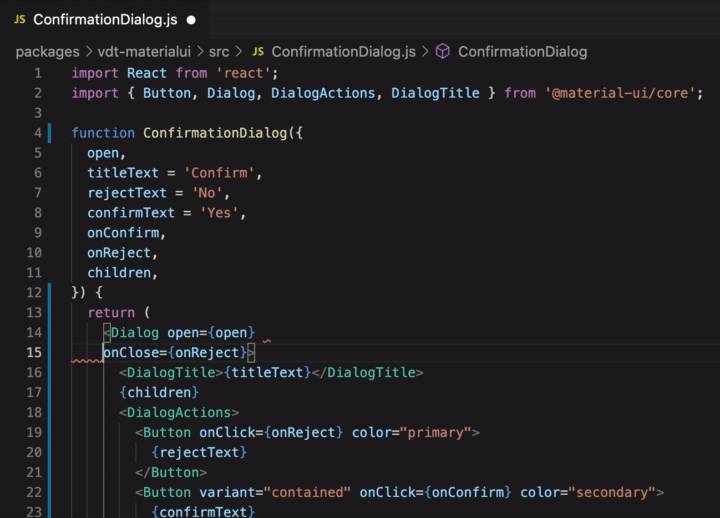720x518 pixels.
Task: Open the packages breadcrumb folder
Action: 47,51
